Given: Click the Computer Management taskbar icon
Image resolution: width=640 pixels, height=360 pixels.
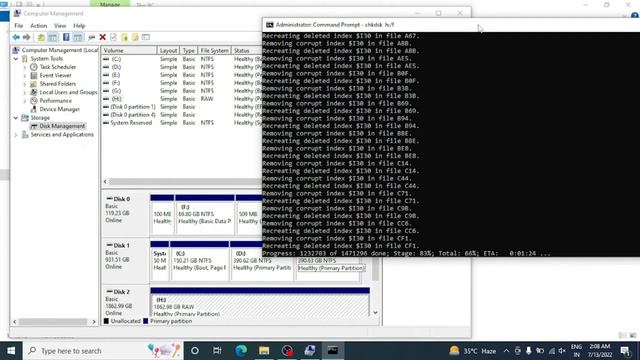Looking at the screenshot, I should (310, 351).
